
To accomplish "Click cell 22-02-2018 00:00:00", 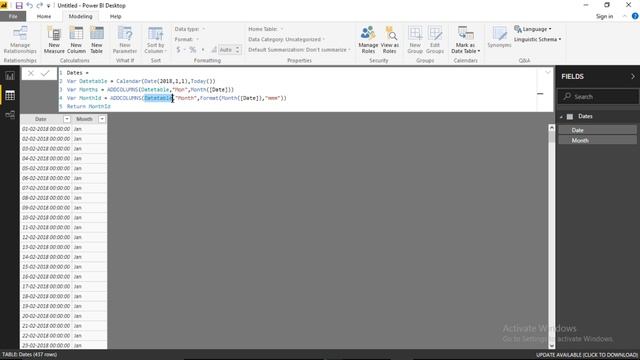I will (46, 336).
